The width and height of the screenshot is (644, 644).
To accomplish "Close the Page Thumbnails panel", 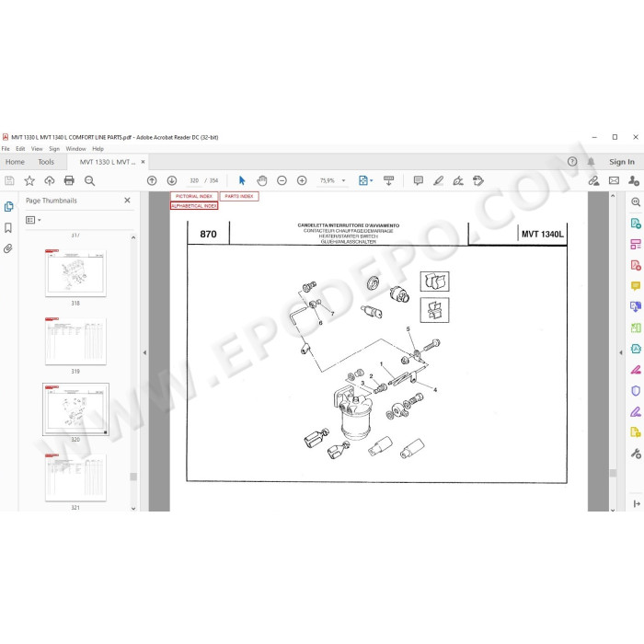I will point(127,201).
